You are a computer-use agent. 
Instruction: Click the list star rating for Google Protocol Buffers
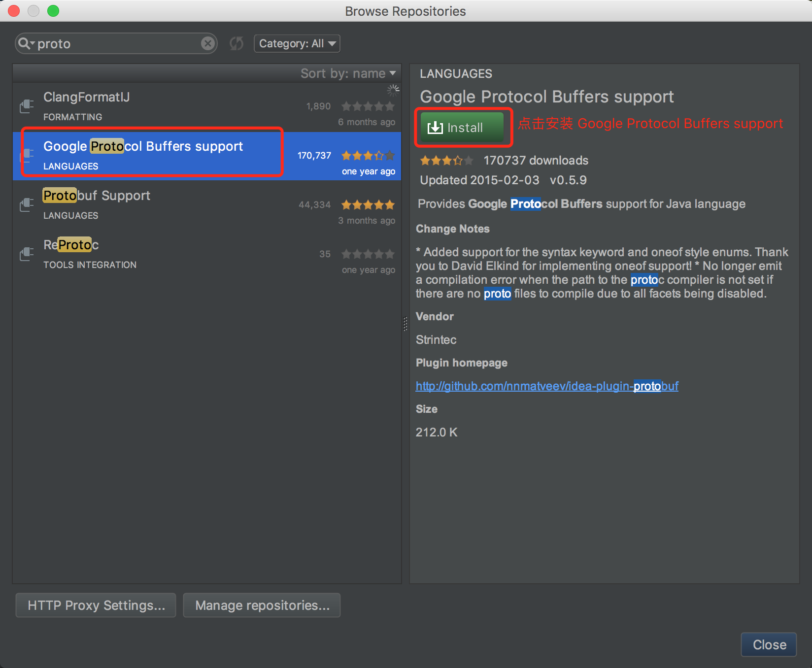click(368, 156)
